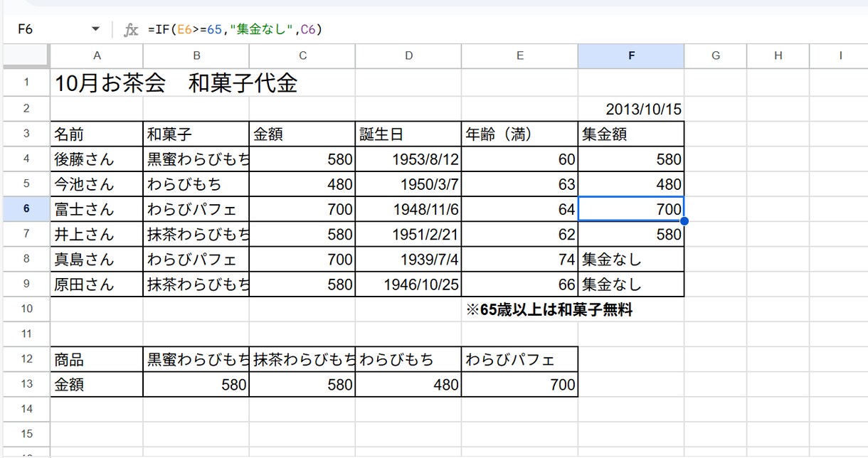
Task: Select birthday cell 1950/3/7
Action: 408,184
